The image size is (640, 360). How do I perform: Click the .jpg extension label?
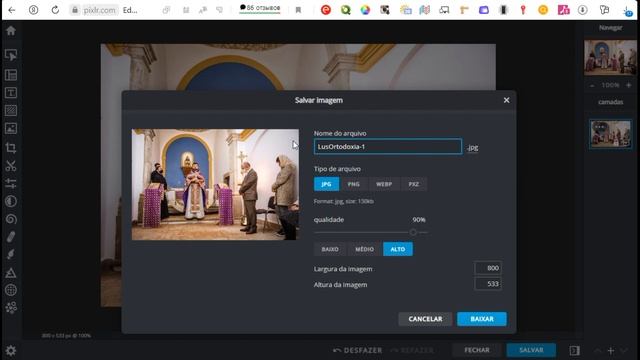(473, 147)
